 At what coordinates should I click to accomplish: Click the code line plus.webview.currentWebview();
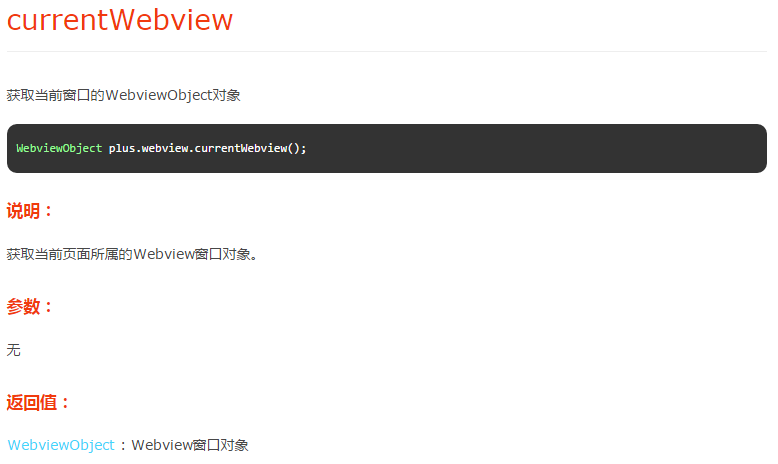pyautogui.click(x=207, y=148)
